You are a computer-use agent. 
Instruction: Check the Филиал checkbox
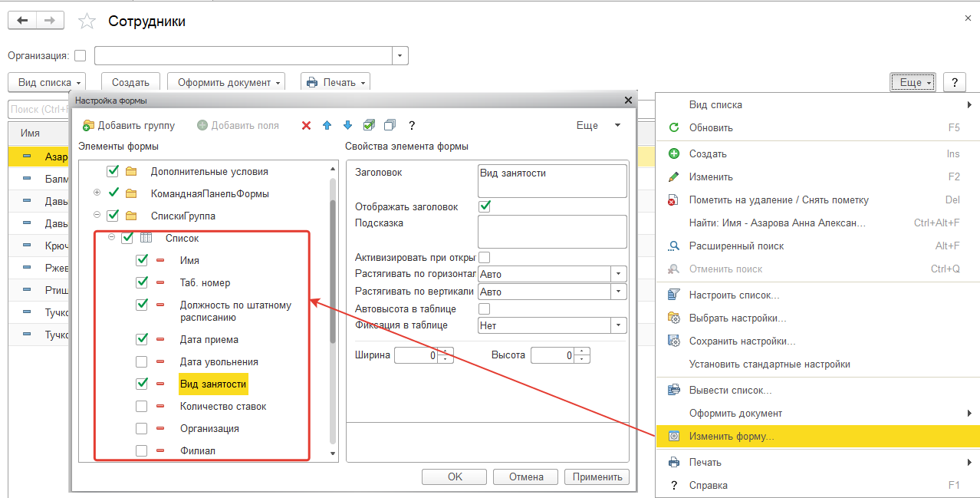click(x=141, y=450)
